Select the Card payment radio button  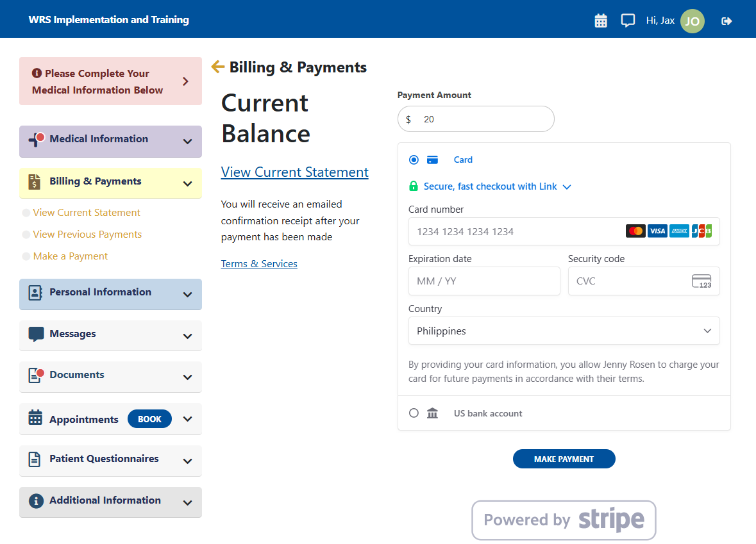click(x=414, y=160)
